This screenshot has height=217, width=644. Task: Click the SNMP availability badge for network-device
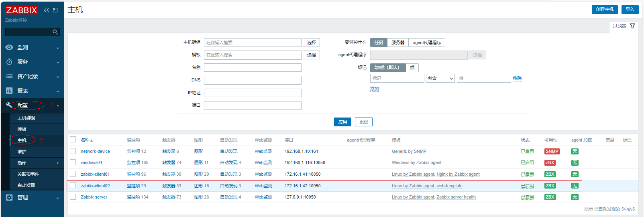[552, 151]
